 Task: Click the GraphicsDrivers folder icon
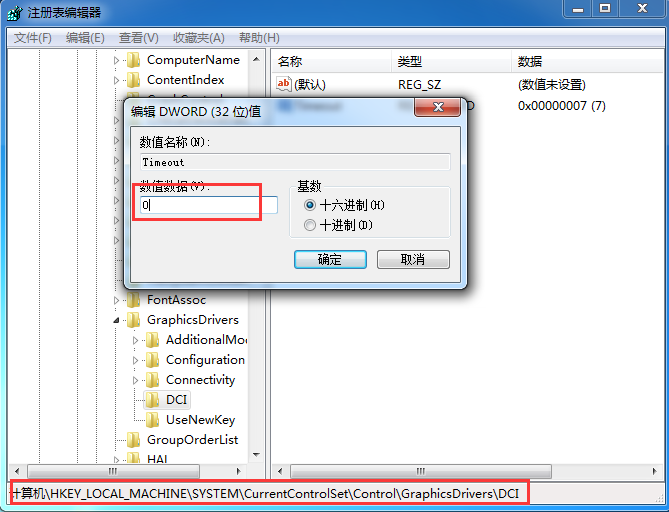(134, 320)
